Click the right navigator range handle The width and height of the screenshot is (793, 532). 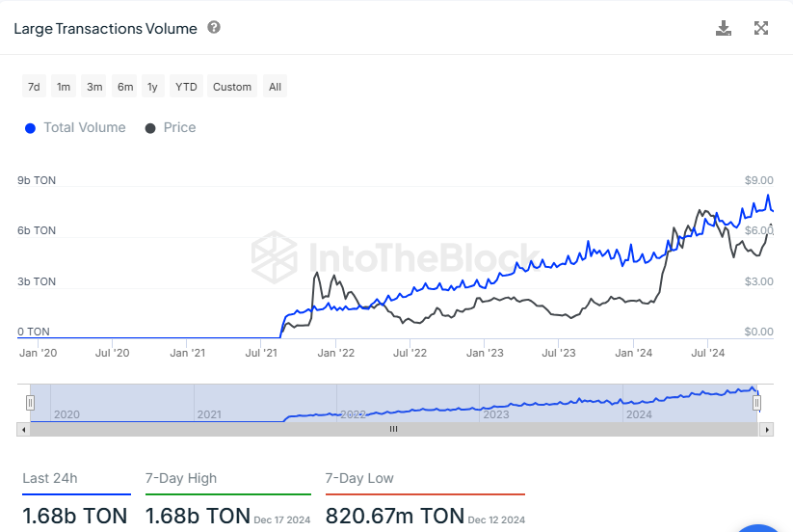[758, 402]
